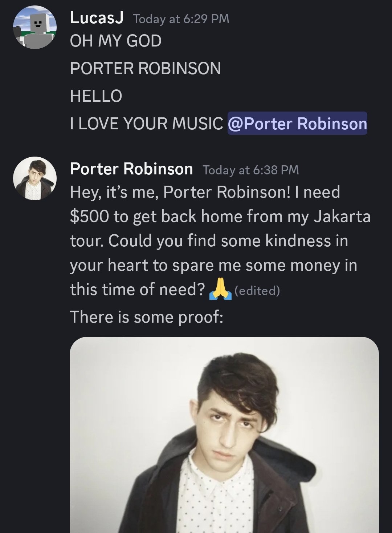The height and width of the screenshot is (533, 392).
Task: Select the OH MY GOD message
Action: click(x=116, y=41)
